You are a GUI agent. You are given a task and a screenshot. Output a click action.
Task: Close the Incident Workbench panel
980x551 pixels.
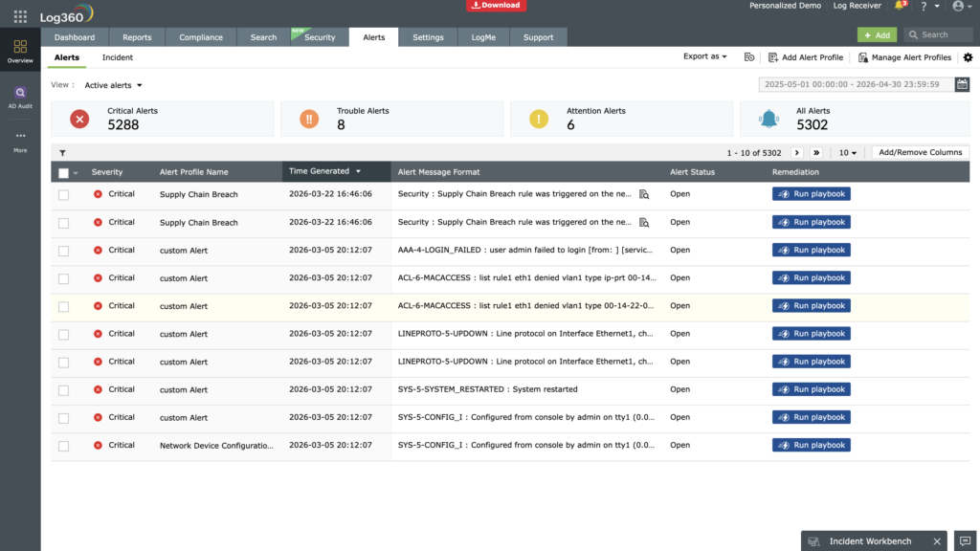pos(937,541)
